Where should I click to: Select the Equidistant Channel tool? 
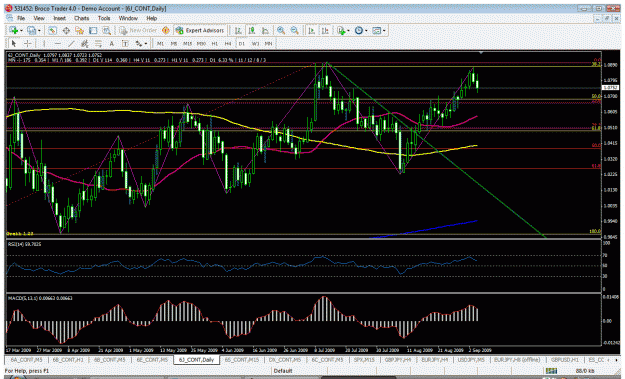85,43
